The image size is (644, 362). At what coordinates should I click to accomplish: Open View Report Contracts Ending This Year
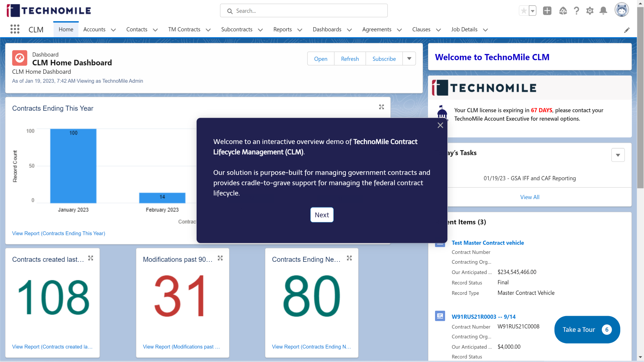point(59,233)
